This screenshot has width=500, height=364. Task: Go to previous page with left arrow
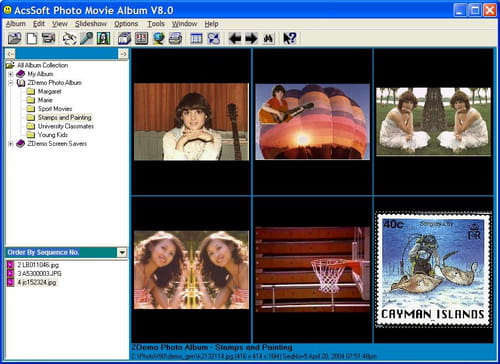click(235, 39)
